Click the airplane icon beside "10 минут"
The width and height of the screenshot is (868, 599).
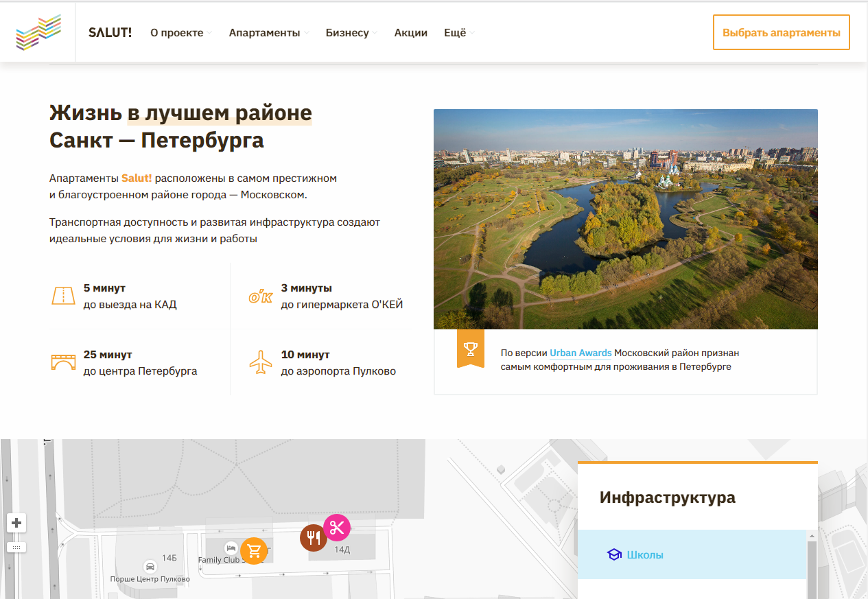coord(261,362)
